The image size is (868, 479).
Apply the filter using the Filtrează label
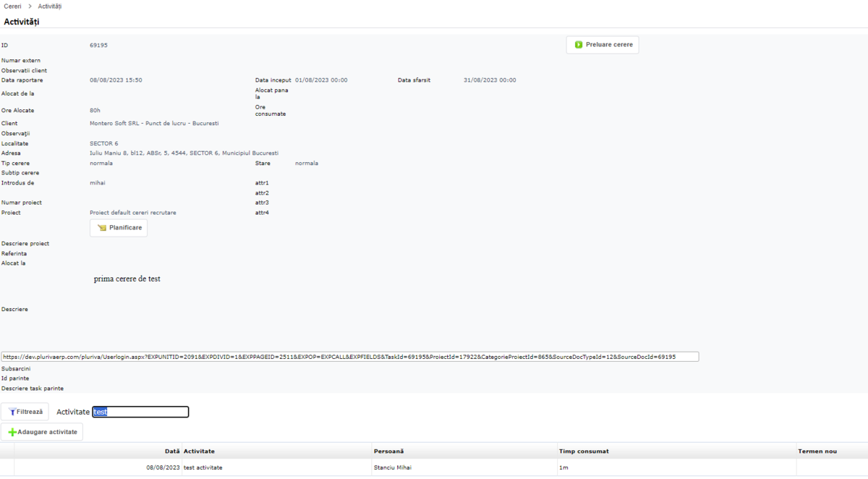30,412
